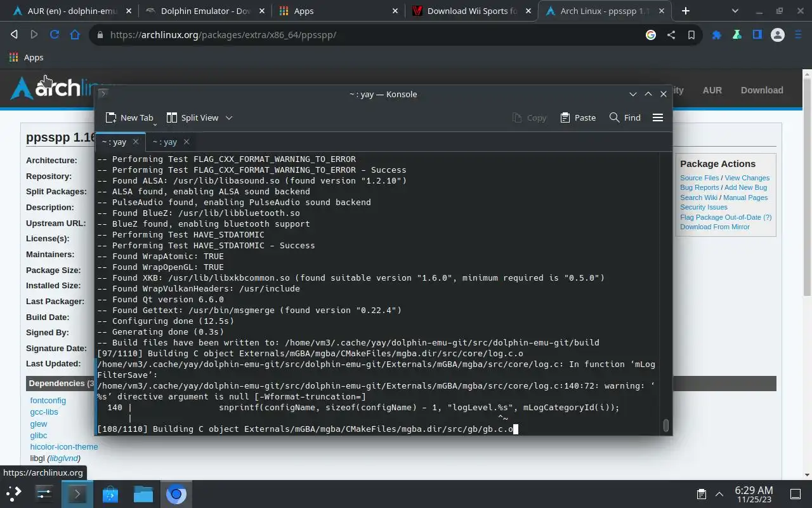Open browser three-dot menu

coord(797,35)
